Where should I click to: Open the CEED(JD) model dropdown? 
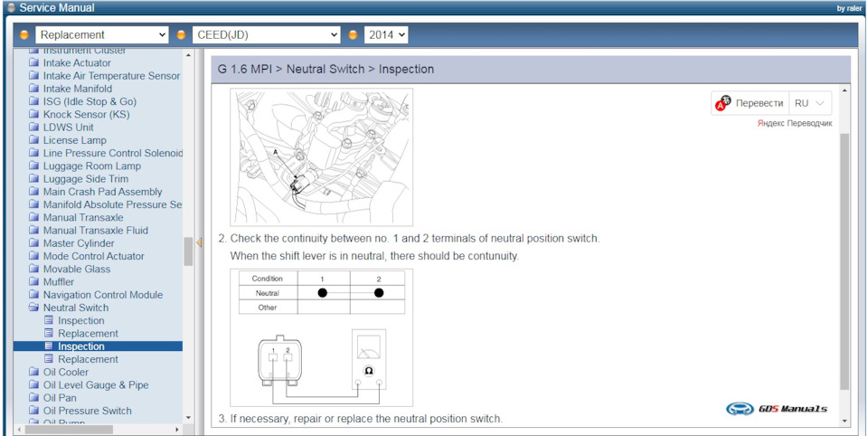point(266,34)
